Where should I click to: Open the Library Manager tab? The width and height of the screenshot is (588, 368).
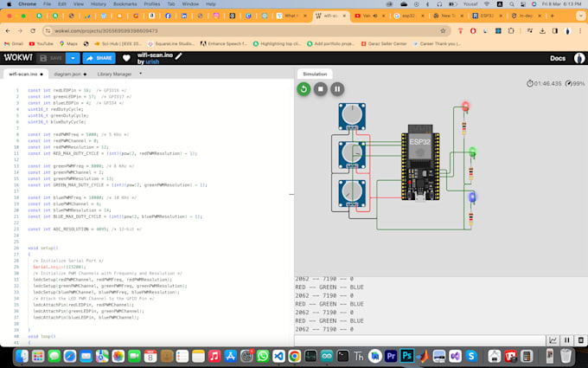coord(114,74)
